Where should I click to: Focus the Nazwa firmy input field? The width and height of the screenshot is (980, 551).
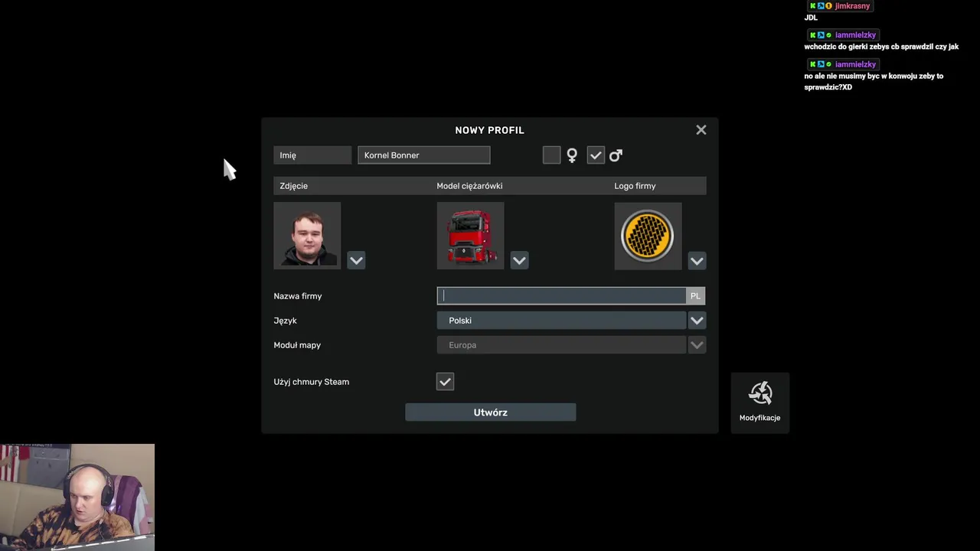562,295
